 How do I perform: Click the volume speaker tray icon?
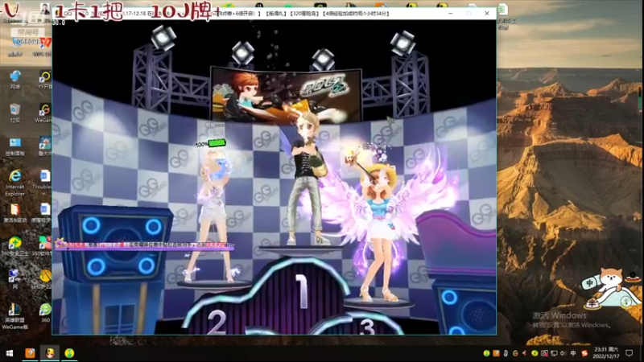[x=563, y=353]
